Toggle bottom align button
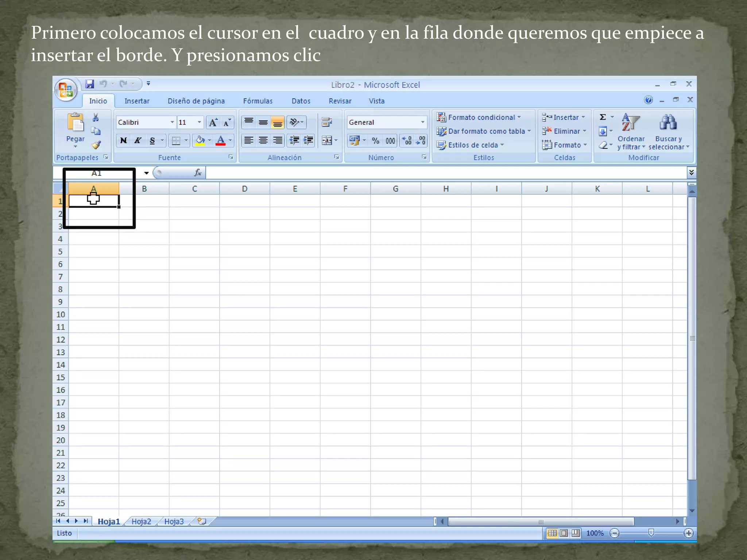This screenshot has height=560, width=747. [x=278, y=122]
